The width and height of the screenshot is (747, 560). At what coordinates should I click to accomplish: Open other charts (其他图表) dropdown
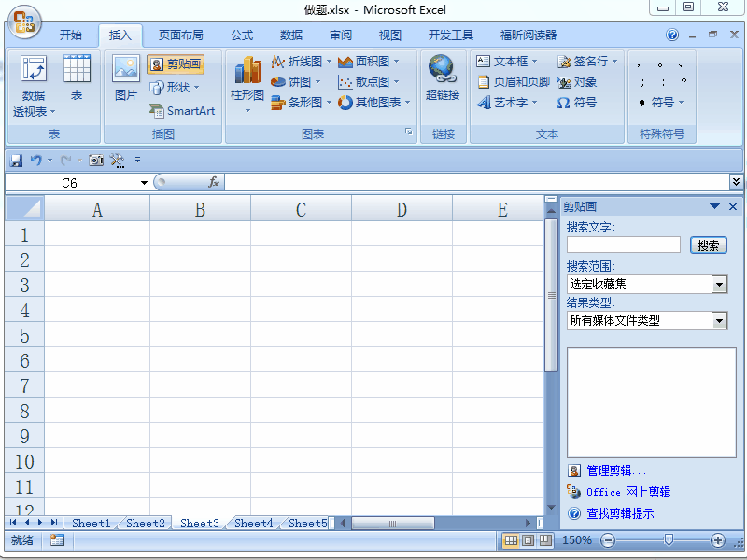374,103
